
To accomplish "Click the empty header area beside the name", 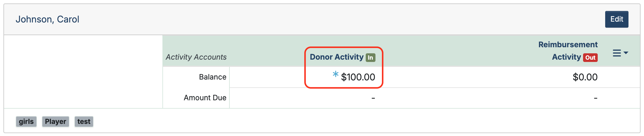I will coord(316,19).
